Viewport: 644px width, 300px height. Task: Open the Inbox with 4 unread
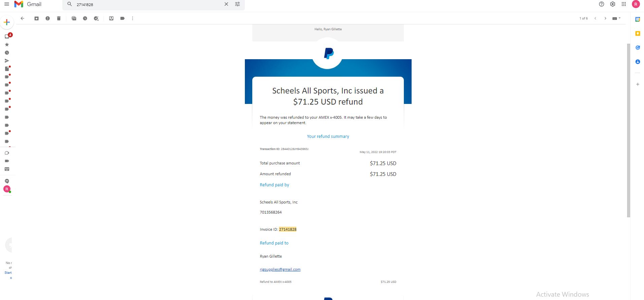coord(7,36)
